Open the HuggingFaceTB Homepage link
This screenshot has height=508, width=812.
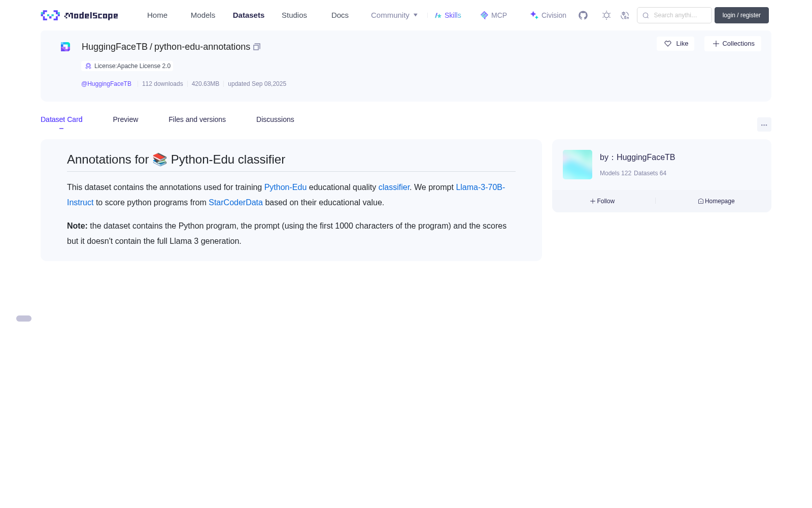click(716, 201)
